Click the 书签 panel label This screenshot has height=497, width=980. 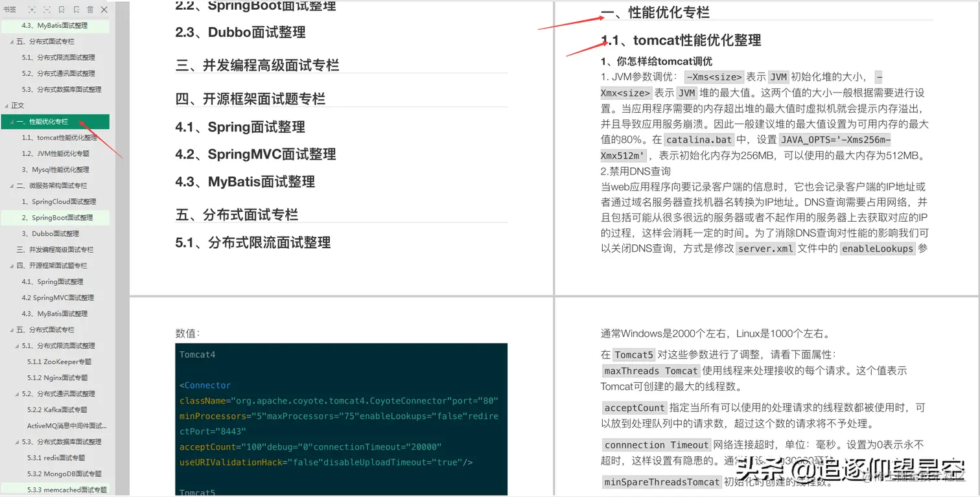[10, 10]
